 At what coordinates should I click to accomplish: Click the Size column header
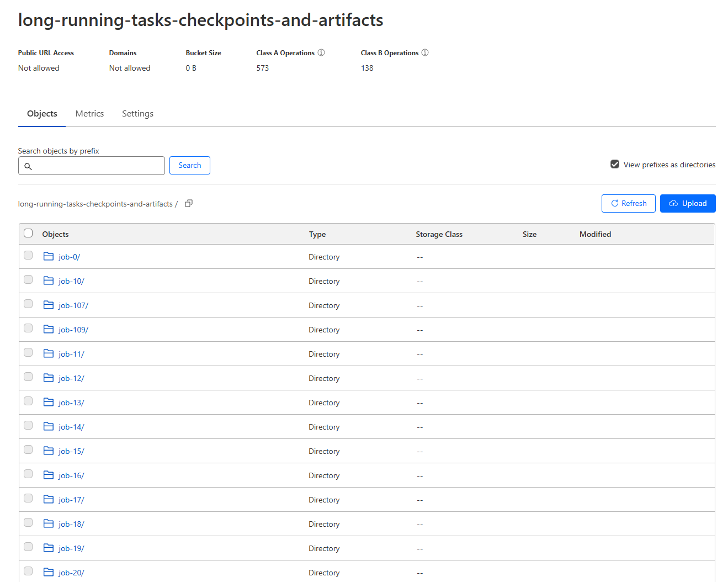coord(530,234)
